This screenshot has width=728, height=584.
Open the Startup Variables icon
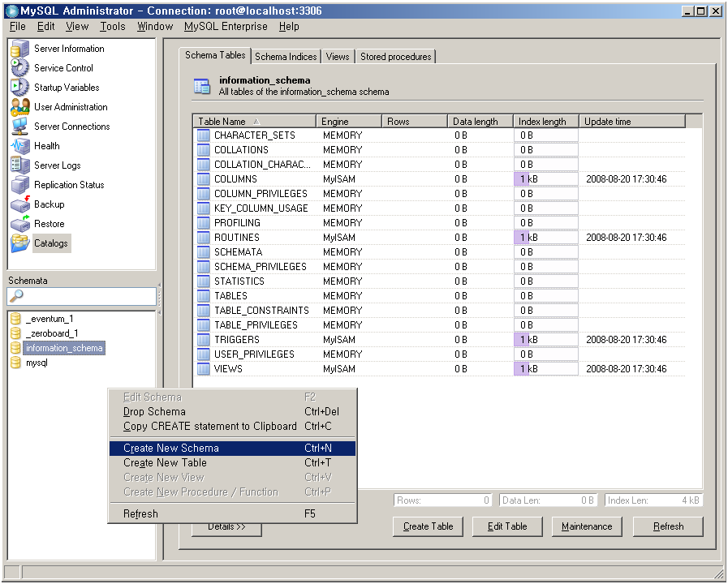20,88
